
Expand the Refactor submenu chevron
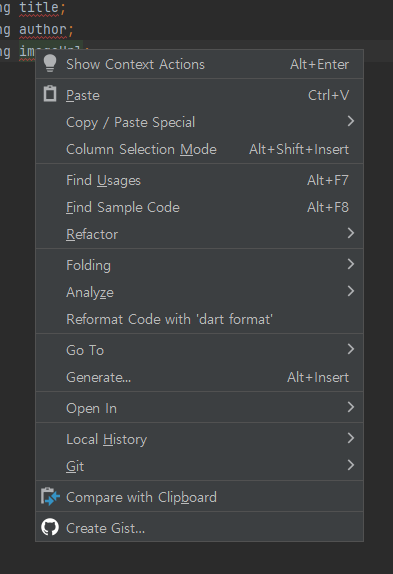[x=351, y=233]
